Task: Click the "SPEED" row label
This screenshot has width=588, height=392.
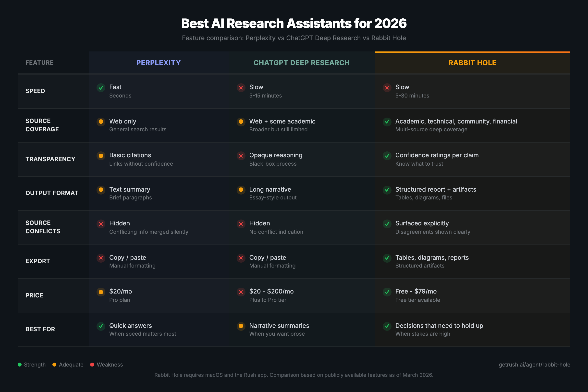Action: (35, 91)
